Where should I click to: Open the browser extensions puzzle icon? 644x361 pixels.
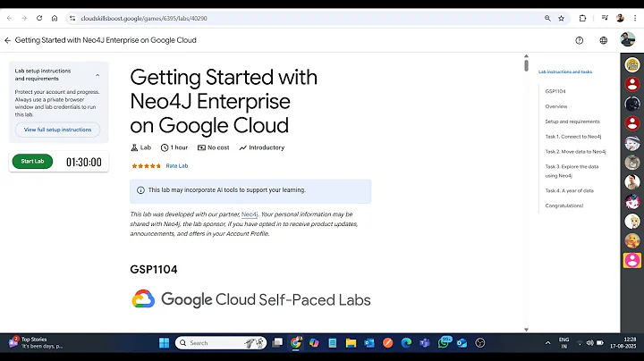pyautogui.click(x=582, y=18)
